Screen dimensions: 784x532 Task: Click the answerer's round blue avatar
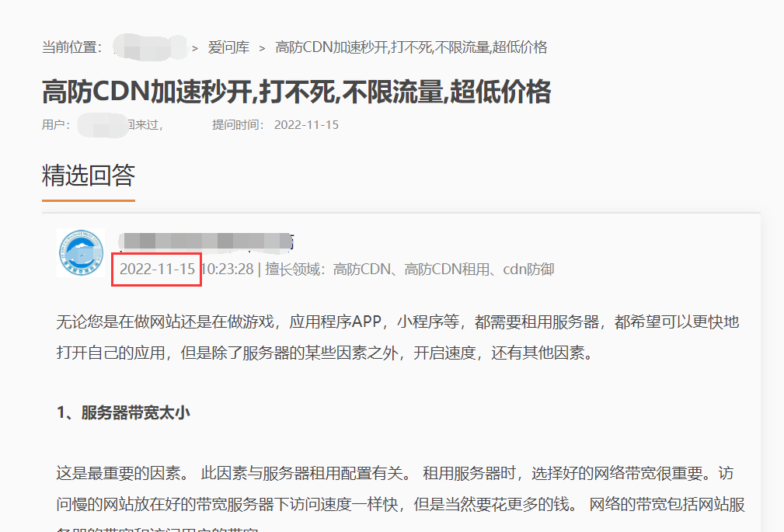click(x=81, y=253)
